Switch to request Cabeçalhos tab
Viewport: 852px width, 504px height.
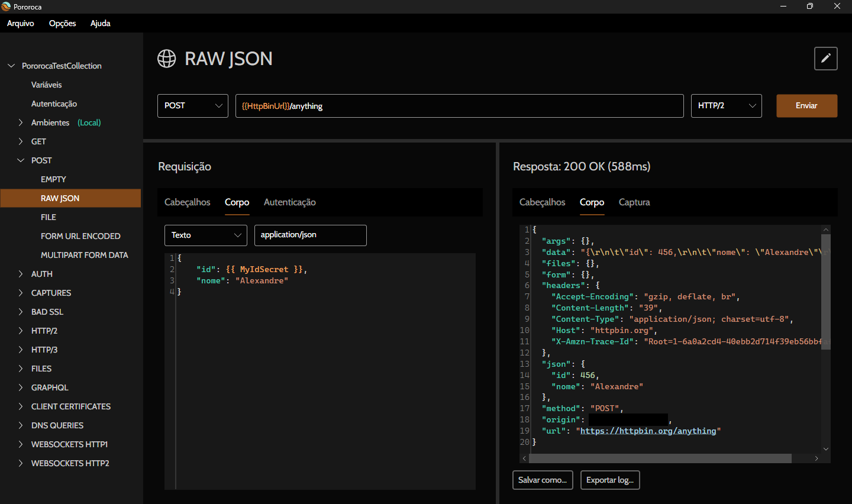coord(188,202)
